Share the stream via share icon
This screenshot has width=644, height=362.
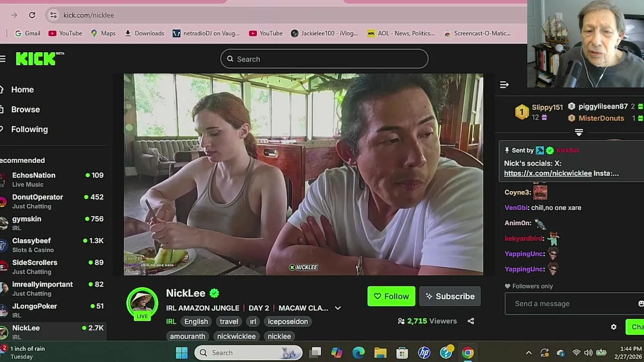(x=471, y=321)
